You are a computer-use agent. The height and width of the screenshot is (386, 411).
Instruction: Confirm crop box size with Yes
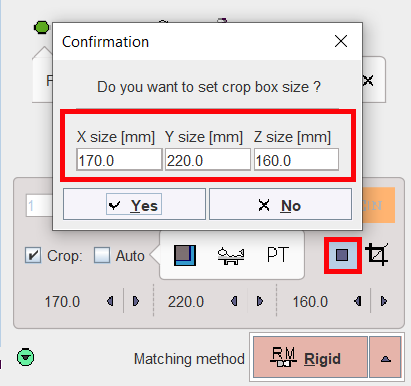[x=134, y=204]
